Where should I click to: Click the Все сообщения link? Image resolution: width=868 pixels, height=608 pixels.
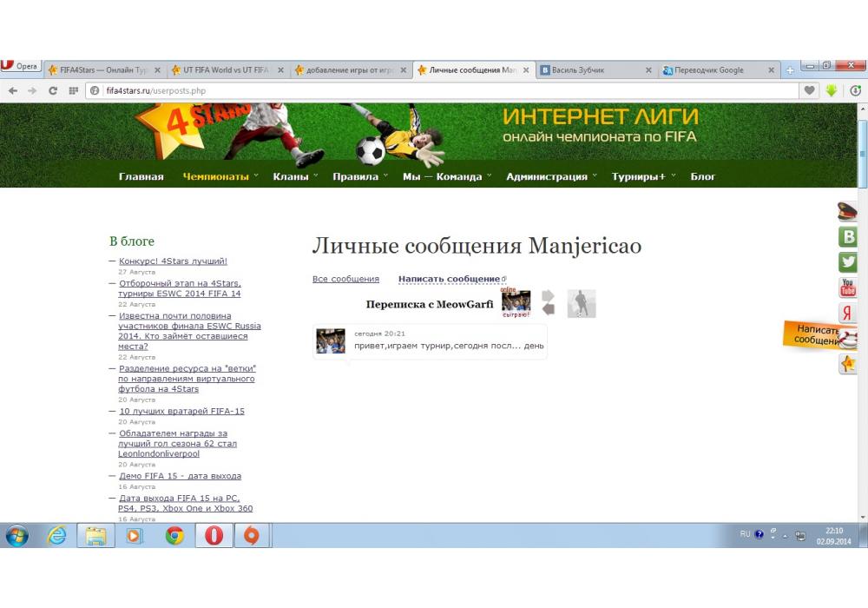click(345, 279)
